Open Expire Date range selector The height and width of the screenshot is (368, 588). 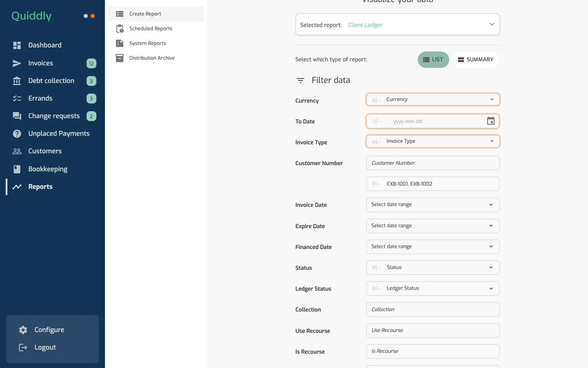pos(433,226)
